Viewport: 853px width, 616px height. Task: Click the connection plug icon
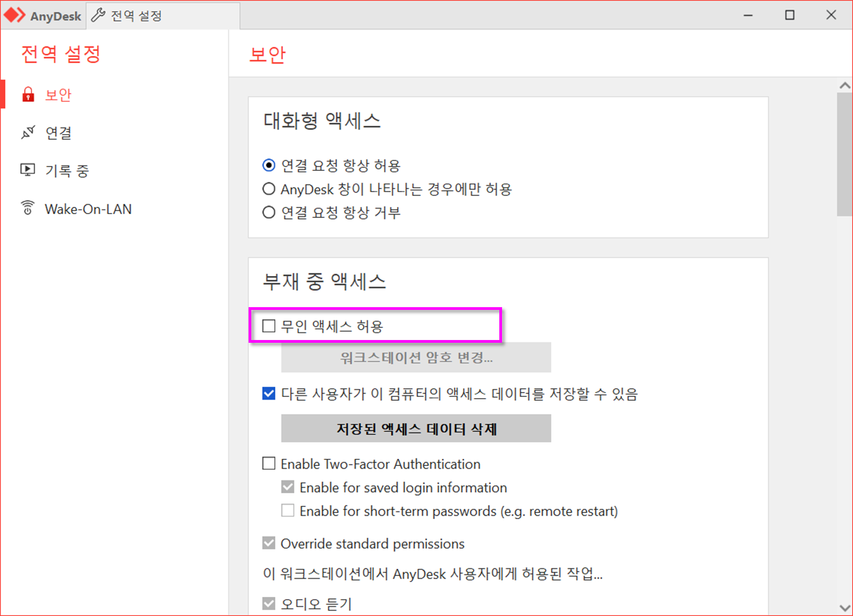click(28, 133)
